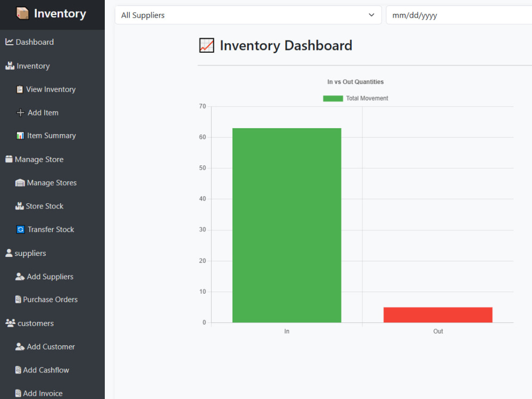Click the Inventory boxes icon in sidebar

tap(10, 66)
